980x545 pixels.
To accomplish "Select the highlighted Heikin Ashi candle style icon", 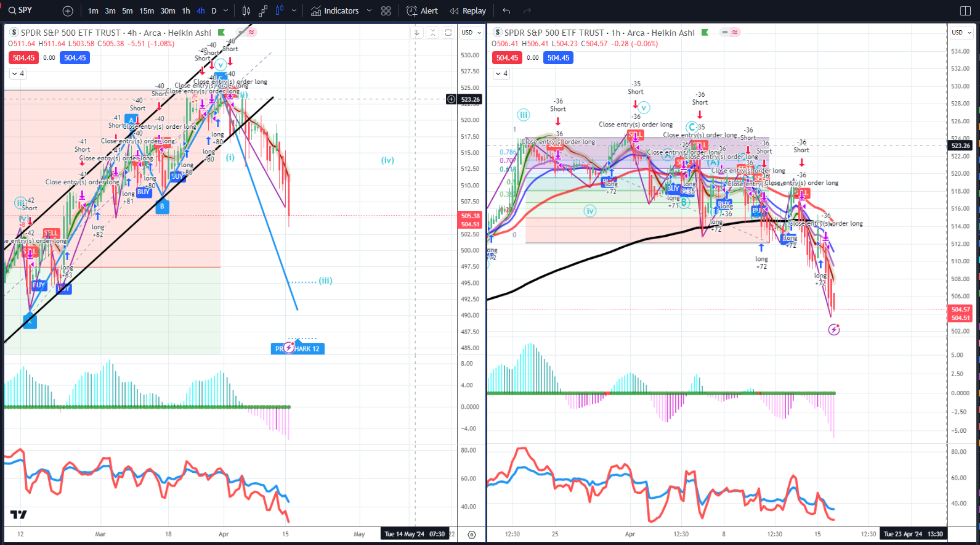I will click(280, 10).
